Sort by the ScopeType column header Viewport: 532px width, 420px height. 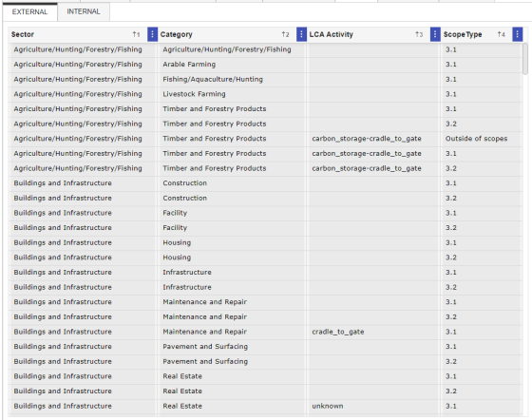pyautogui.click(x=463, y=34)
